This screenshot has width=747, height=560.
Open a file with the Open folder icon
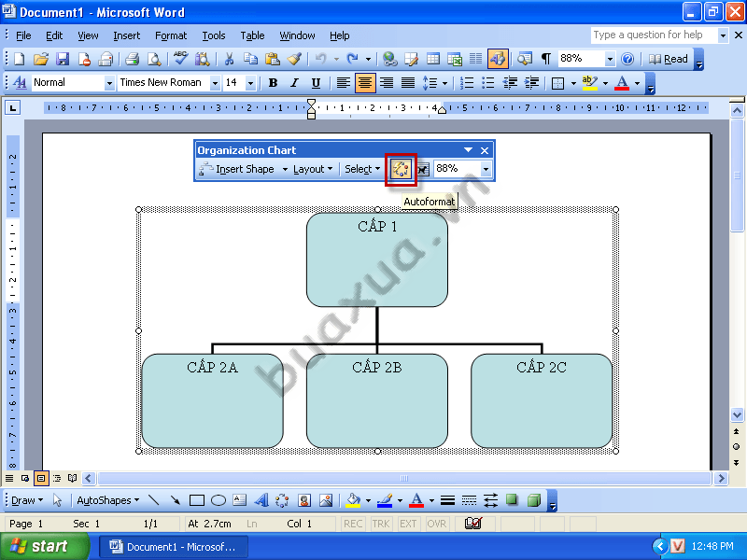click(41, 59)
